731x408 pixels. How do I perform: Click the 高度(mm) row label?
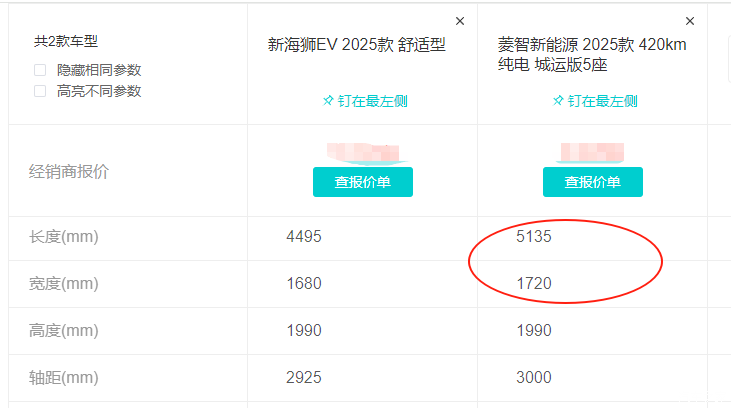[64, 331]
